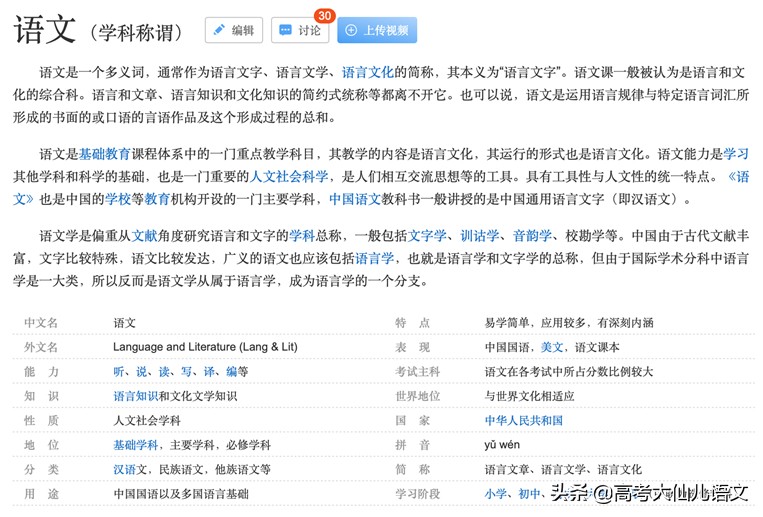The image size is (763, 517).
Task: Click the 语言文章、语言文学、语言文化 value in the 简称 row
Action: tap(563, 470)
